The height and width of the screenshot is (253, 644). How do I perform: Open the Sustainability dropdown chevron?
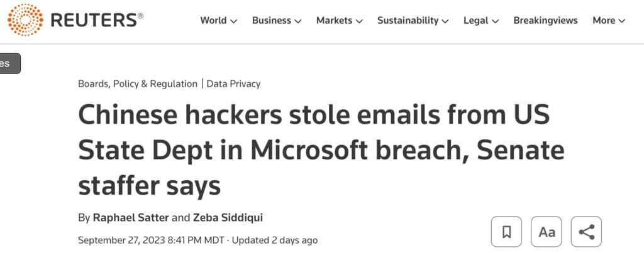[445, 21]
